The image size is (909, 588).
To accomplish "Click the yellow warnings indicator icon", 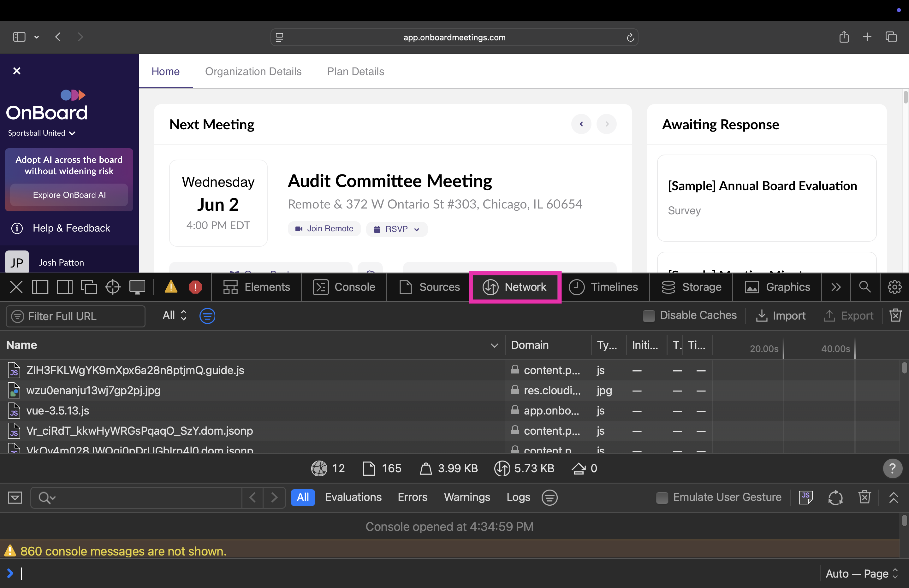I will coord(171,287).
